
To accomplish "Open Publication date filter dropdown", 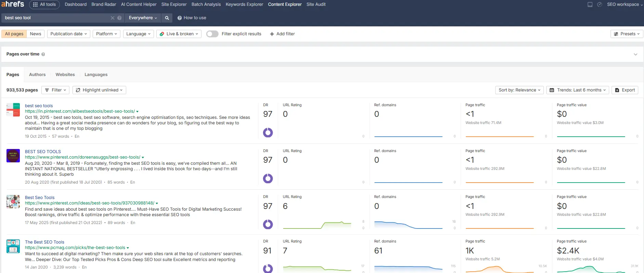I will (x=69, y=34).
